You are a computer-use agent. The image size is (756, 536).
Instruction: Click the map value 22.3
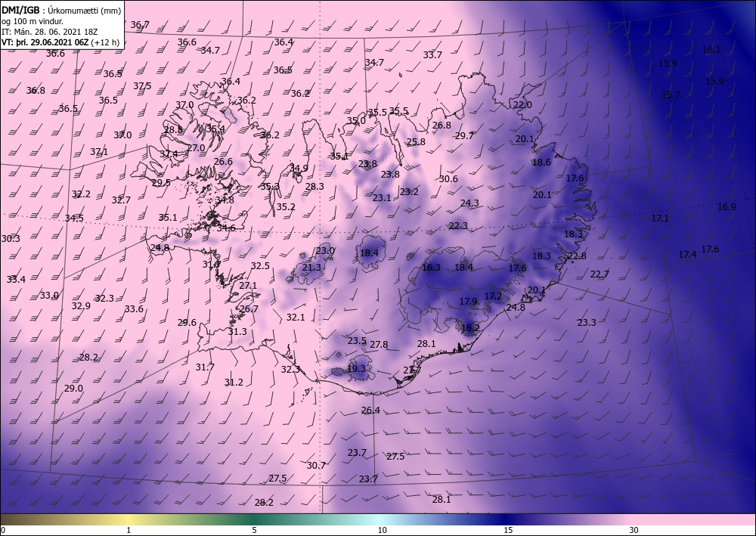pyautogui.click(x=459, y=225)
